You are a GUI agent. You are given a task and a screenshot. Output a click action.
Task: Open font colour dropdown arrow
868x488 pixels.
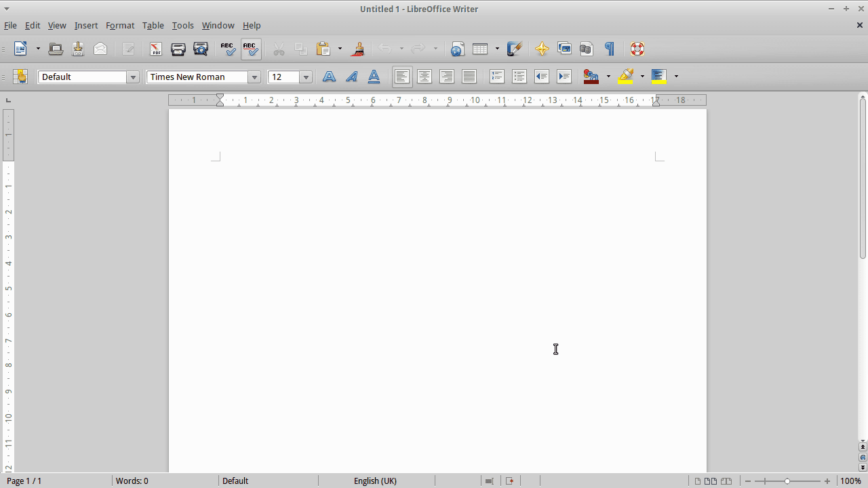608,77
